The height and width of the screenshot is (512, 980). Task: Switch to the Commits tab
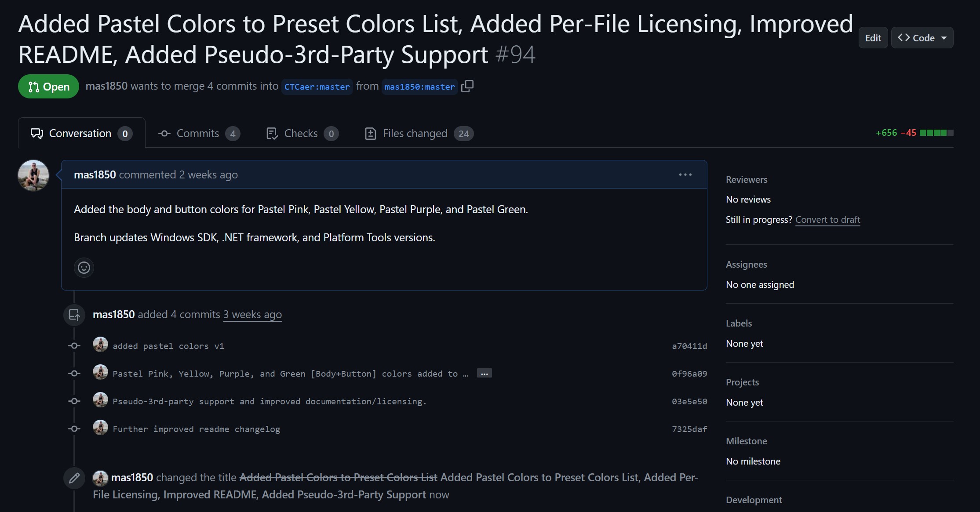199,133
